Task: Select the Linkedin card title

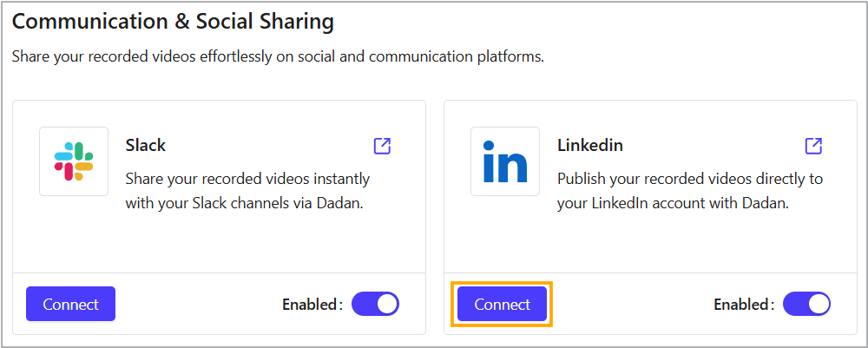Action: (x=590, y=145)
